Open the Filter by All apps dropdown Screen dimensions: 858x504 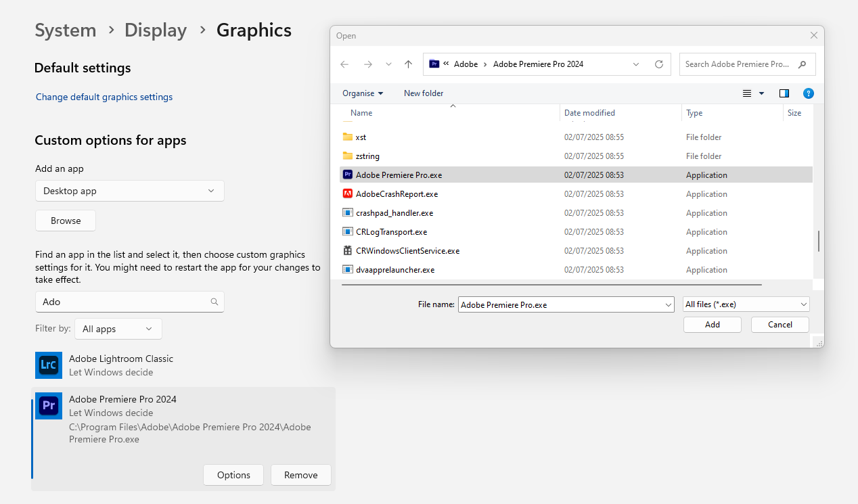pyautogui.click(x=118, y=329)
